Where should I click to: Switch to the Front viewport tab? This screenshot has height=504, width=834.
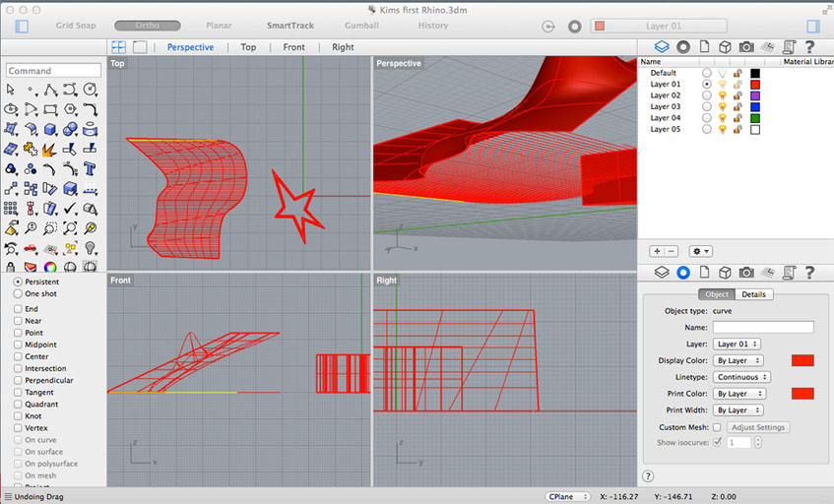293,47
